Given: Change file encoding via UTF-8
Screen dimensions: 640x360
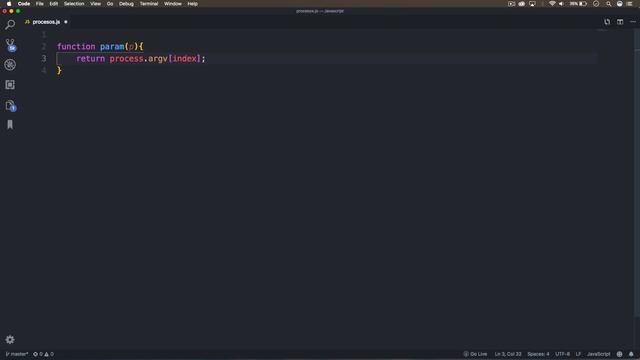Looking at the screenshot, I should pyautogui.click(x=562, y=354).
